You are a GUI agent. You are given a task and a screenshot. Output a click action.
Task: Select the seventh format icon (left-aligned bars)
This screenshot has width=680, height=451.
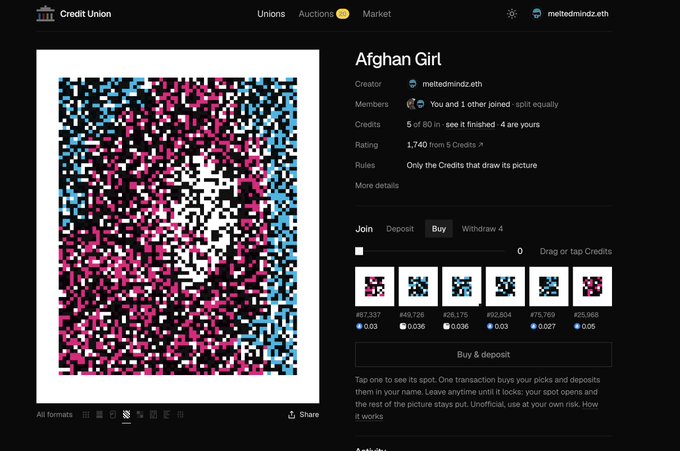pyautogui.click(x=167, y=415)
